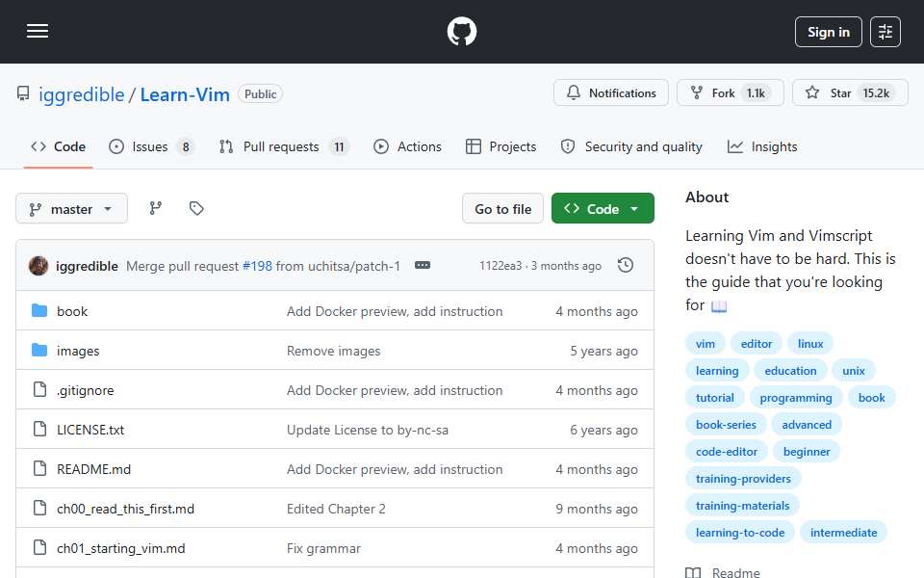Select the vim topic tag
The image size is (924, 578).
[705, 344]
